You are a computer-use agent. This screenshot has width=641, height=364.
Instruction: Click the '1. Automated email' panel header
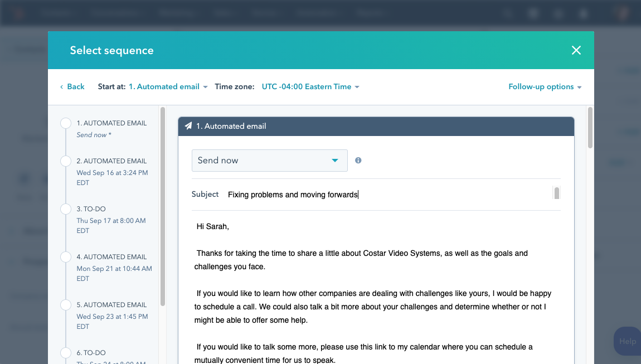click(x=376, y=127)
